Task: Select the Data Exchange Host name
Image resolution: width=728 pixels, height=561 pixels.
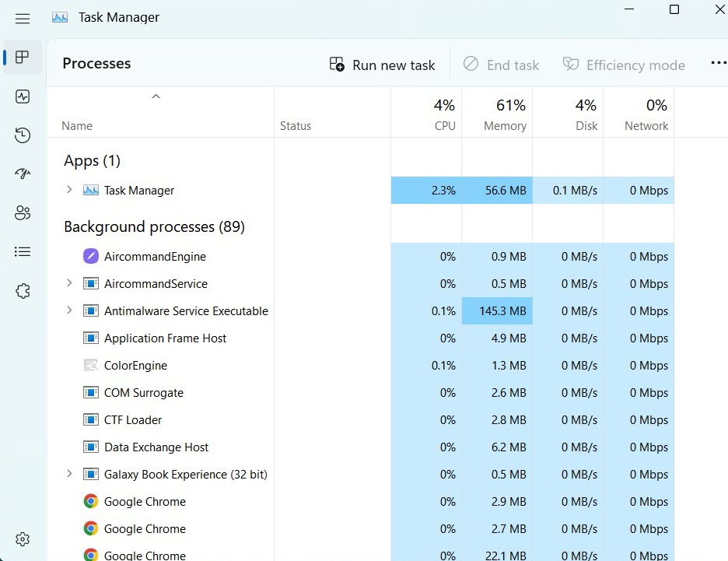Action: tap(156, 447)
